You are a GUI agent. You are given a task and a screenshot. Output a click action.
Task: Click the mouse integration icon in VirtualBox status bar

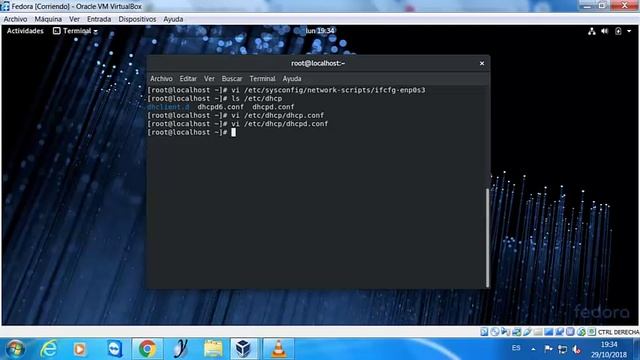581,332
